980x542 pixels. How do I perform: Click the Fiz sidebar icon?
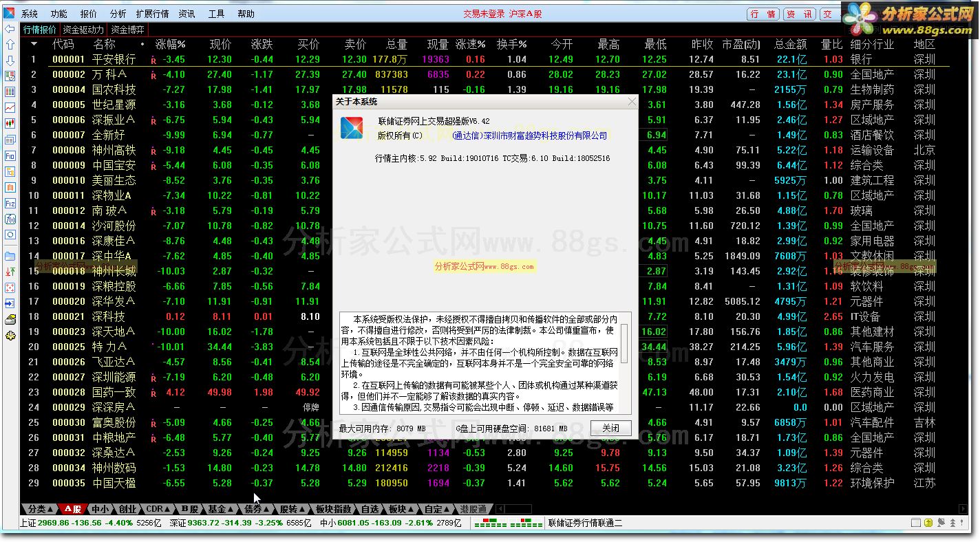coord(10,203)
